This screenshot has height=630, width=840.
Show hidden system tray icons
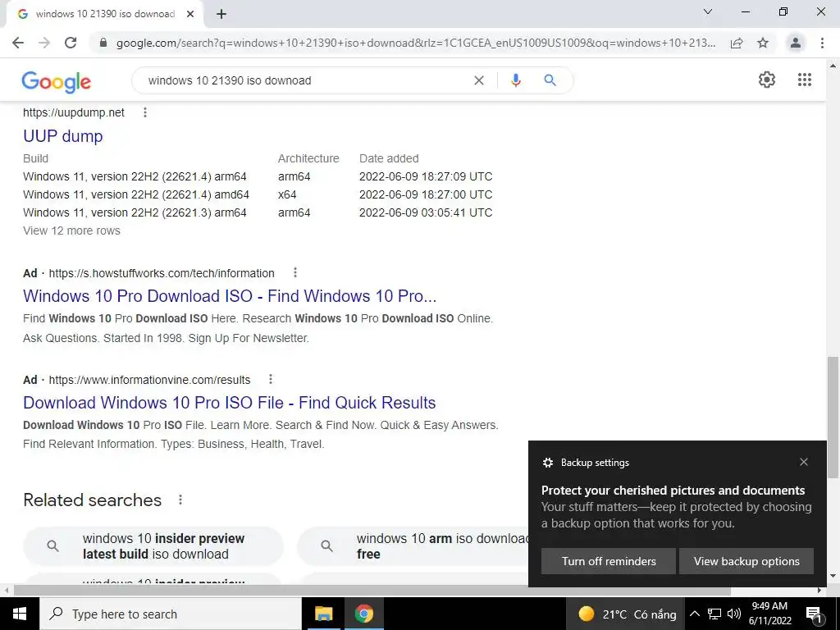tap(694, 614)
